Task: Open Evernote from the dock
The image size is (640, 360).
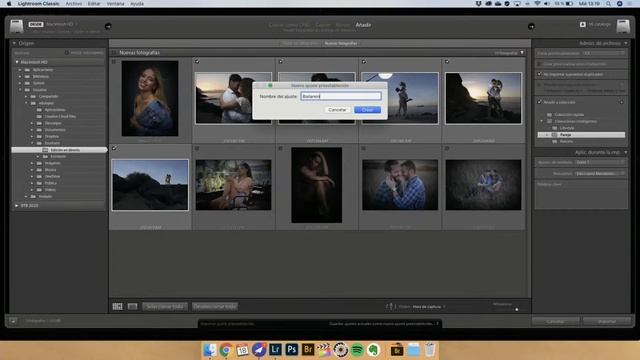Action: tap(373, 350)
